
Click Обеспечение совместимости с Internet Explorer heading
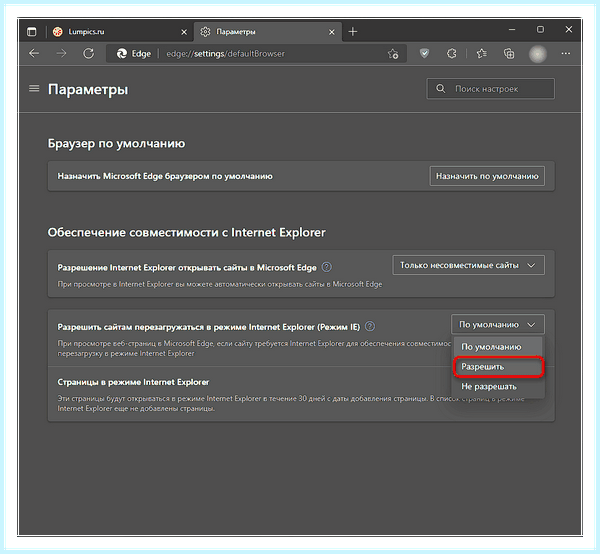coord(187,232)
